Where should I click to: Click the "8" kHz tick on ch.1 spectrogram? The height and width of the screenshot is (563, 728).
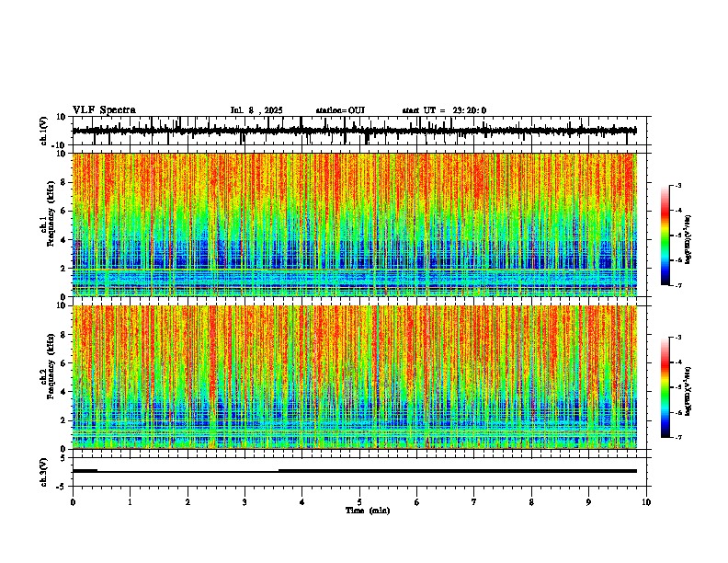[64, 182]
